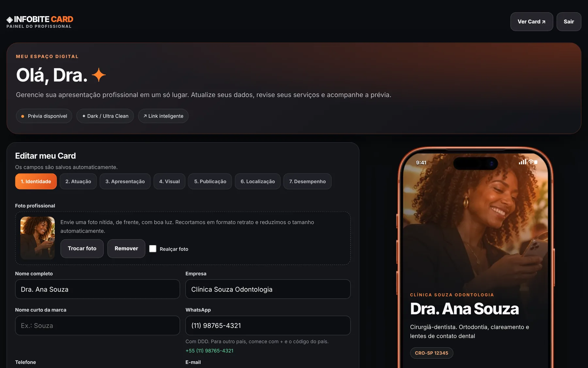Select the 7. Desempenho tab
588x368 pixels.
click(x=307, y=182)
